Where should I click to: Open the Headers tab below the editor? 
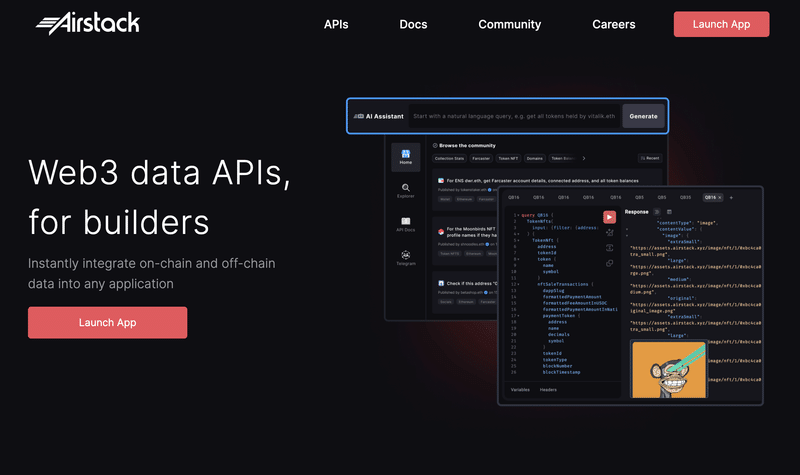[548, 390]
